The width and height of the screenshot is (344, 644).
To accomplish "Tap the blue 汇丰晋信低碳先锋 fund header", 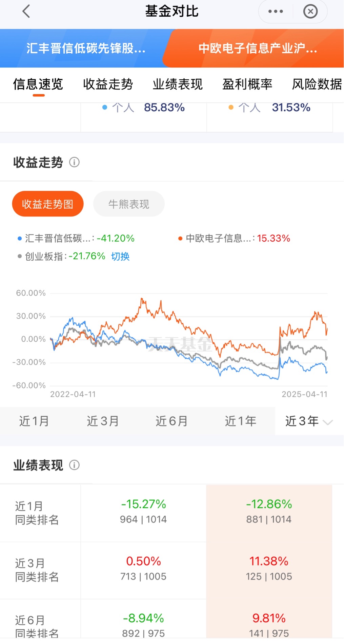I will point(86,48).
